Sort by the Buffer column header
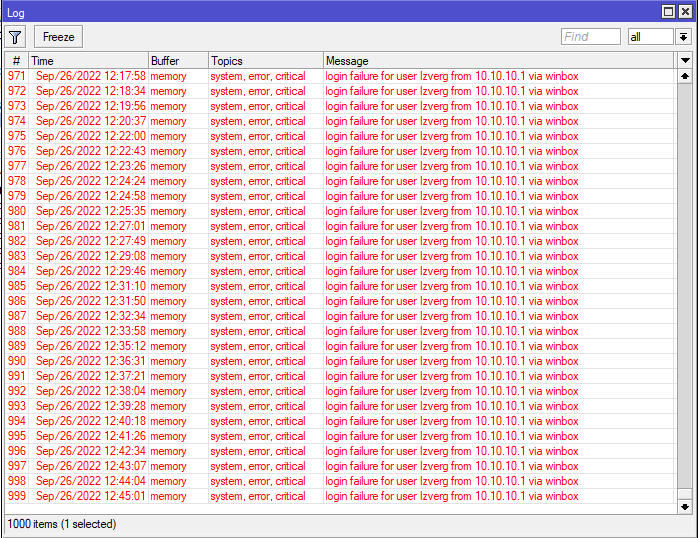698x538 pixels. tap(179, 61)
